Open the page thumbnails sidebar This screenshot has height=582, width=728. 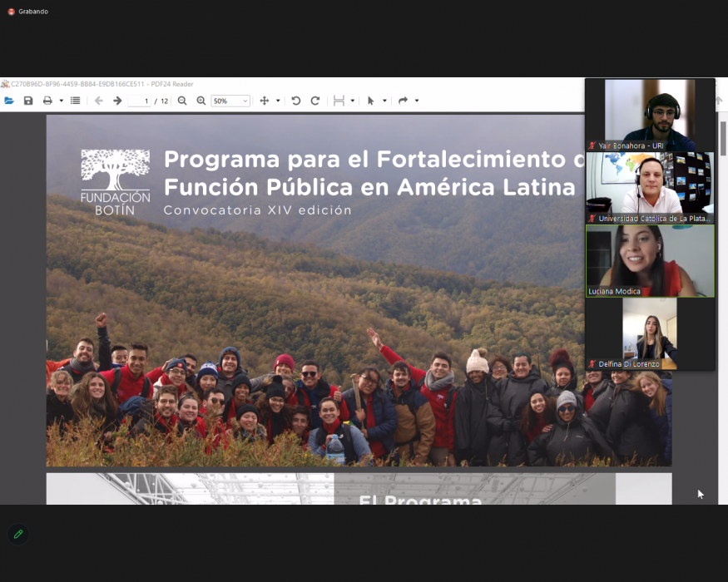pyautogui.click(x=74, y=101)
